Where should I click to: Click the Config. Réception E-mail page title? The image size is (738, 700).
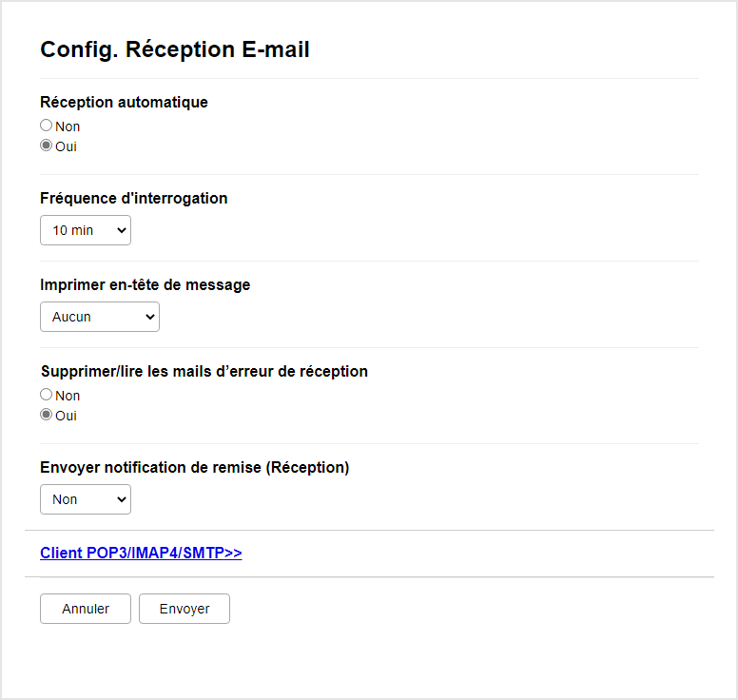click(x=175, y=49)
